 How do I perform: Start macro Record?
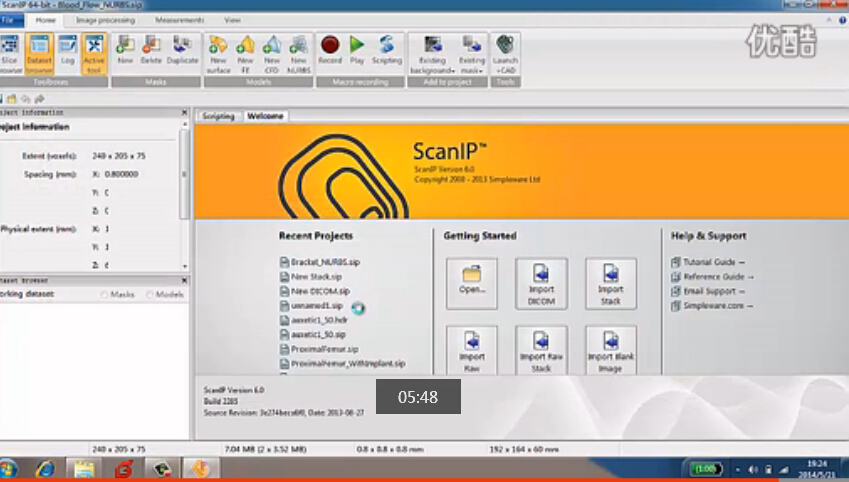pyautogui.click(x=330, y=50)
